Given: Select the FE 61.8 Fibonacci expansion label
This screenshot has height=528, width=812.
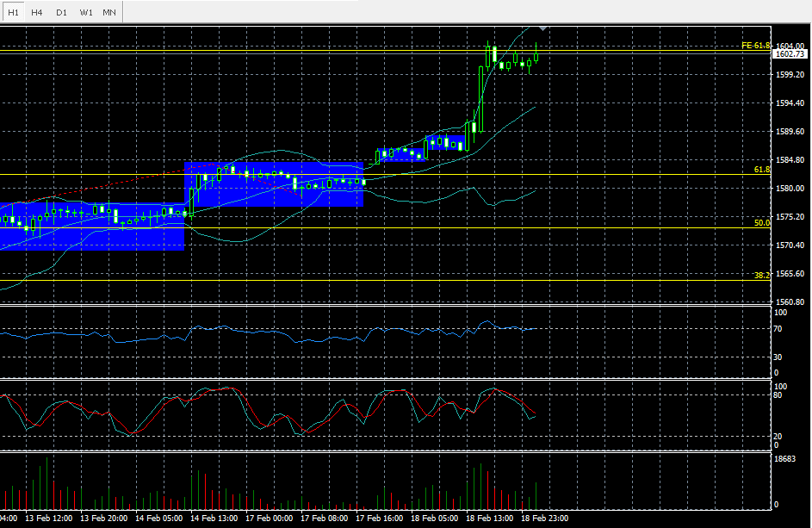Looking at the screenshot, I should pyautogui.click(x=754, y=45).
